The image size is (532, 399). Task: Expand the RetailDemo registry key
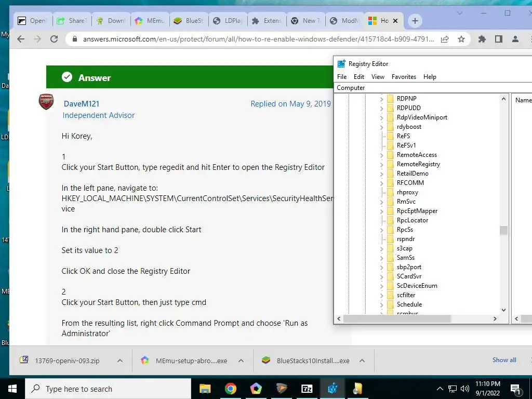381,174
